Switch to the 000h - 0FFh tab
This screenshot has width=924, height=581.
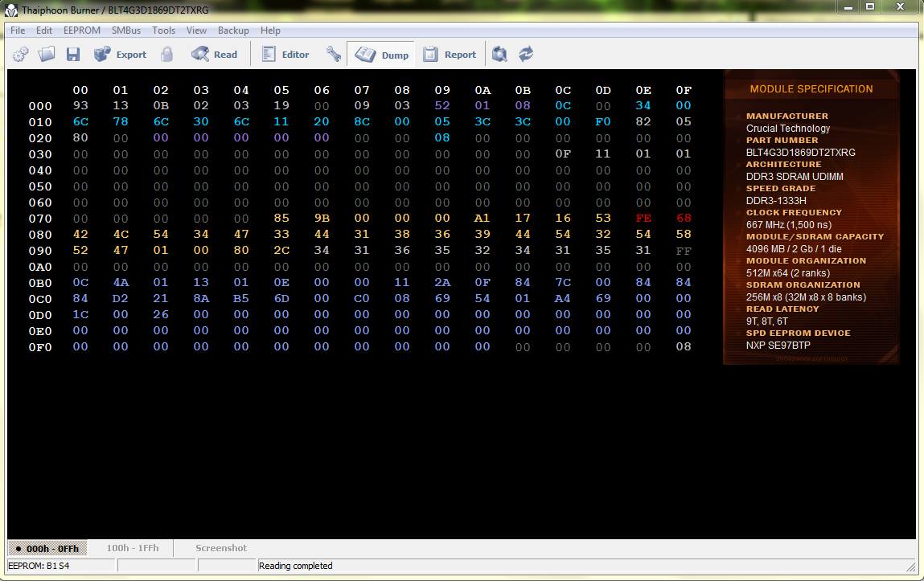(47, 548)
